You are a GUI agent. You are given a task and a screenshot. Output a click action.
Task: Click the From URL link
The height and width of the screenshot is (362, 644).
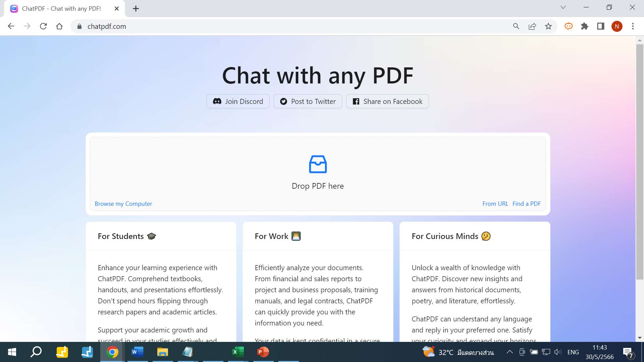pos(495,204)
